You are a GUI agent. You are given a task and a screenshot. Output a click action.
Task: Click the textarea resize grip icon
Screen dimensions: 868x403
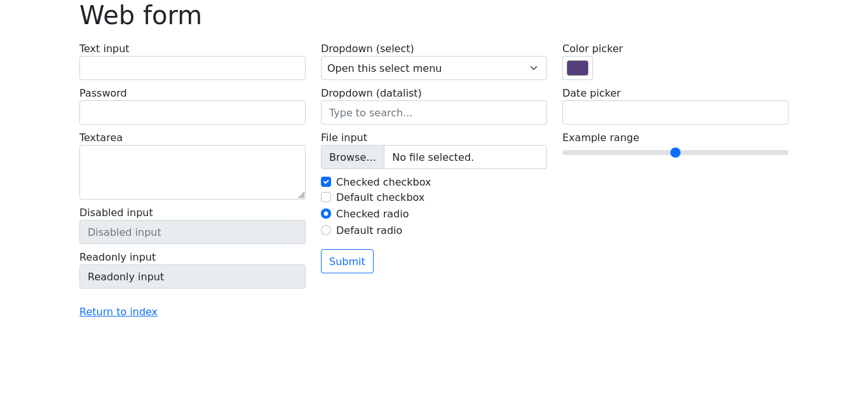pyautogui.click(x=301, y=195)
